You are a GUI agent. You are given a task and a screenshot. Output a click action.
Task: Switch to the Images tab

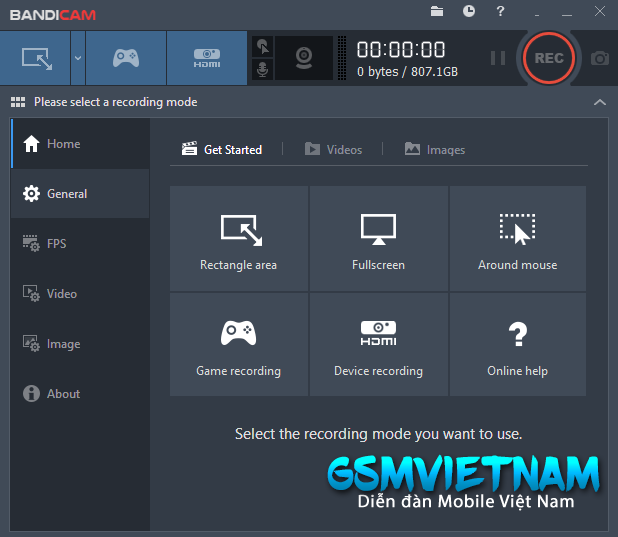point(435,149)
